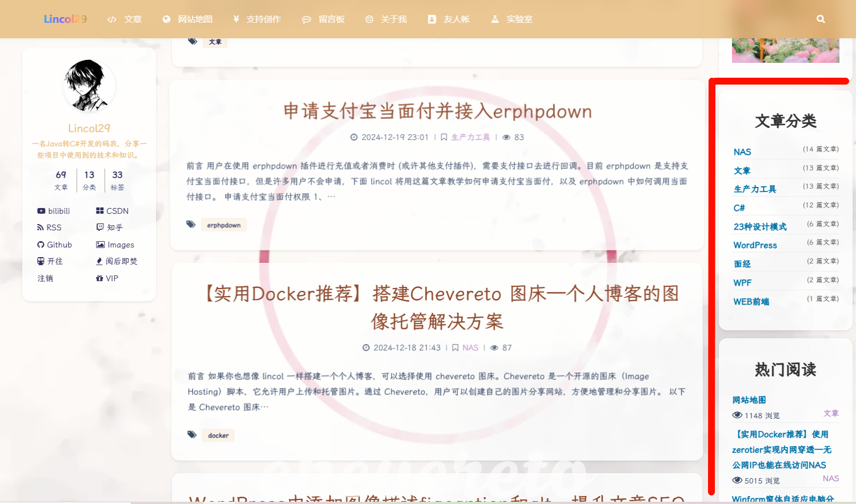Click the 阅后即焚 sidebar link
856x504 pixels.
coord(117,261)
